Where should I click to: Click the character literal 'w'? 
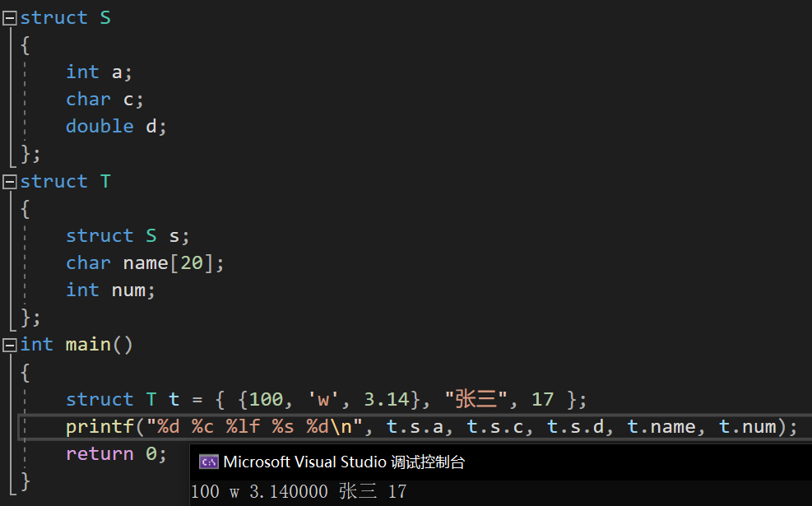323,399
